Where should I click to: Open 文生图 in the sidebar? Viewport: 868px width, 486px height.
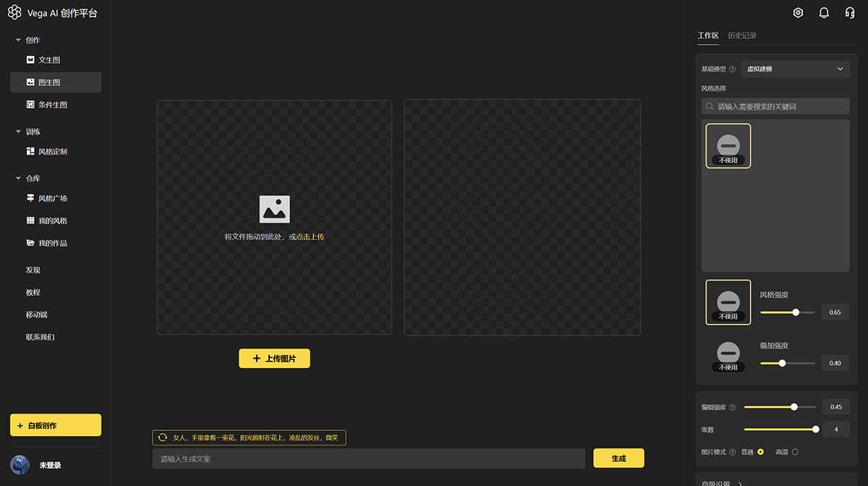coord(48,60)
